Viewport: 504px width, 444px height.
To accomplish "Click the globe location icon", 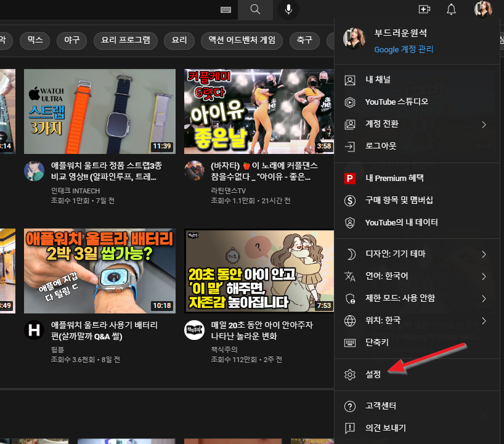I will (350, 321).
